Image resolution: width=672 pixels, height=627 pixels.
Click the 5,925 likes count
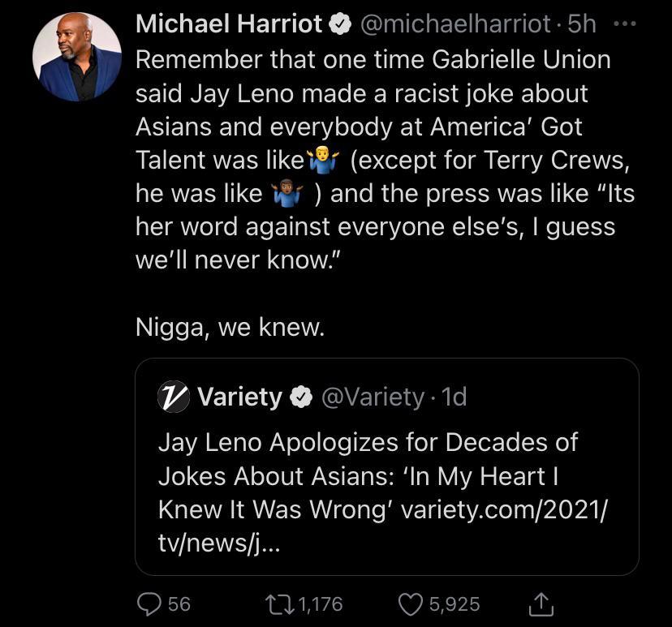[454, 604]
